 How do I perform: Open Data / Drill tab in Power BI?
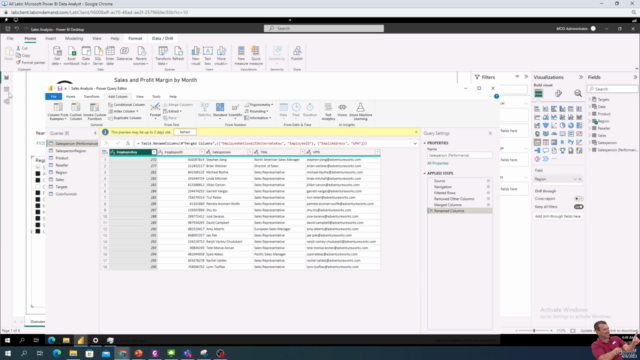tap(162, 38)
